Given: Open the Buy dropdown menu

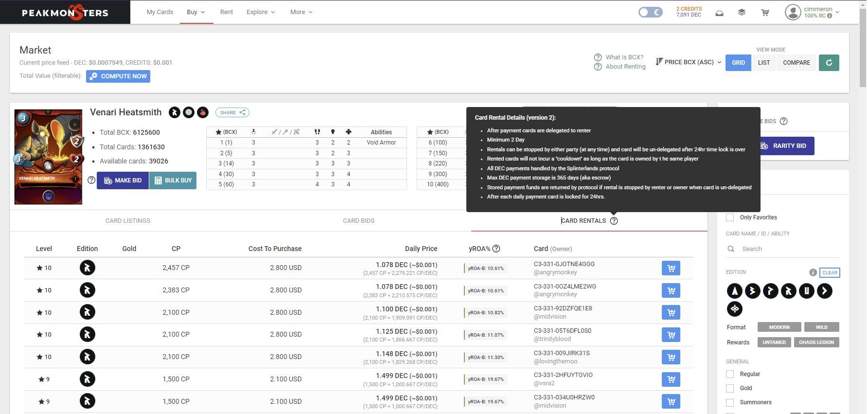Looking at the screenshot, I should [x=196, y=12].
